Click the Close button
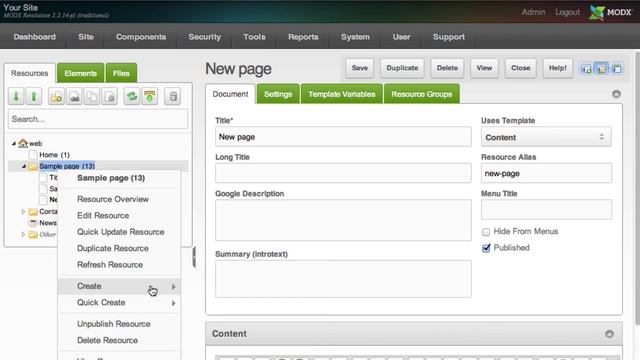The height and width of the screenshot is (360, 640). [520, 68]
